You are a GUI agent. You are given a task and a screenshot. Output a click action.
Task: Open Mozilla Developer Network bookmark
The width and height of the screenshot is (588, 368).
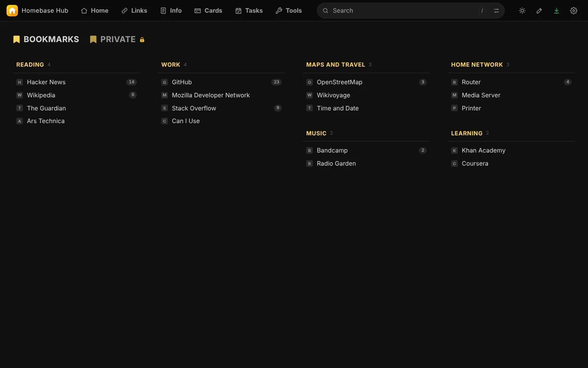coord(222,95)
